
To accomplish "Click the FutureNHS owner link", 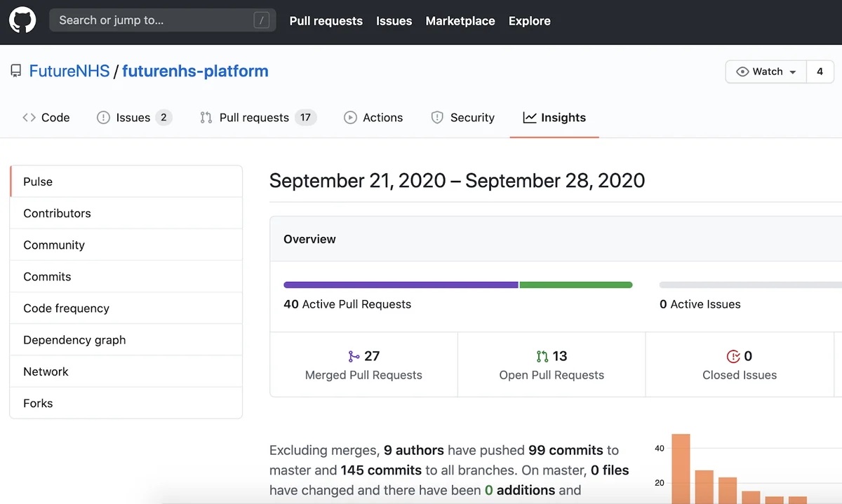I will (69, 71).
